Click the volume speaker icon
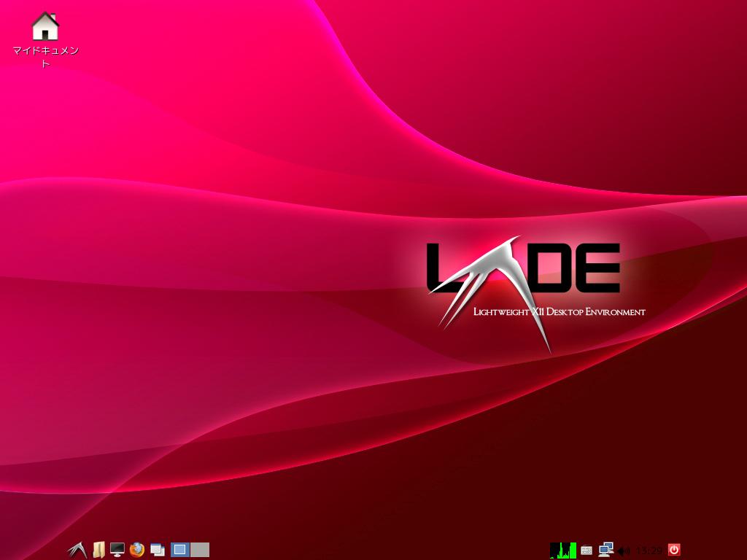The width and height of the screenshot is (747, 560). click(x=624, y=550)
